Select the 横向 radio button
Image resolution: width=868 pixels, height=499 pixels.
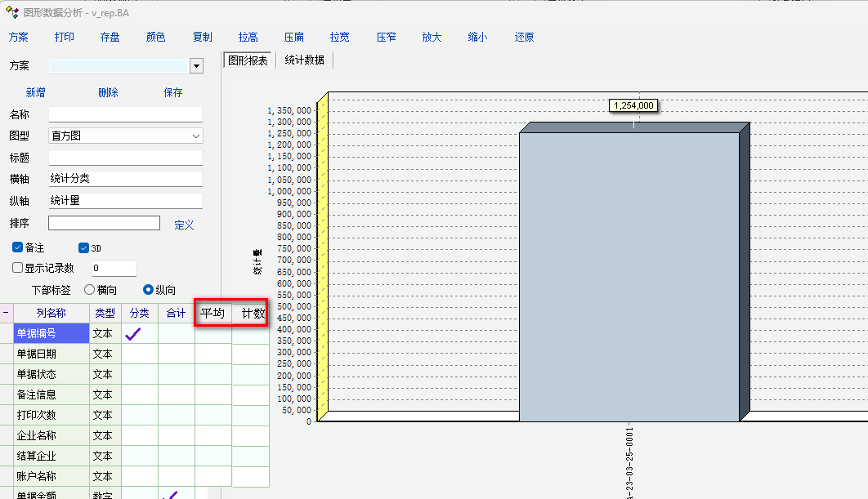coord(90,289)
